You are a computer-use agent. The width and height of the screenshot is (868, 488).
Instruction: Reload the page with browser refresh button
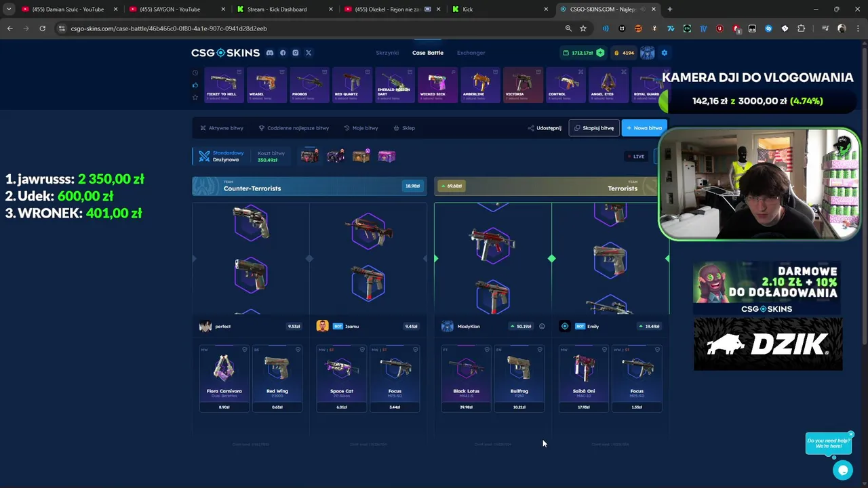coord(42,28)
